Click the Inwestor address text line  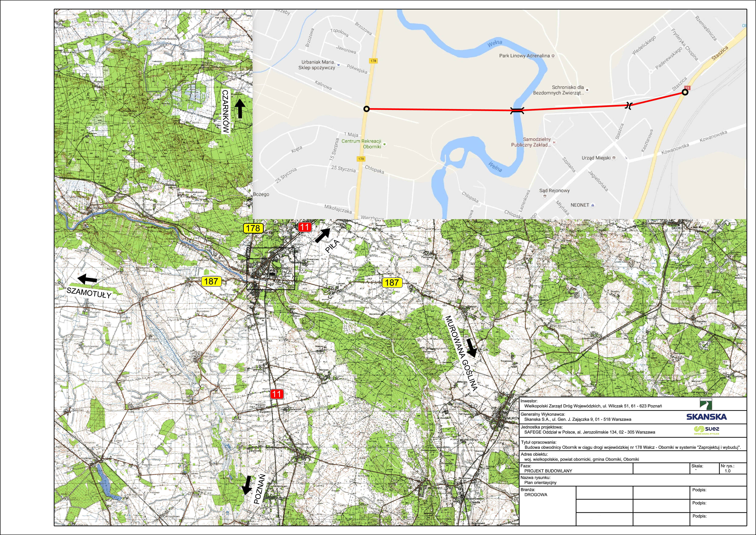pos(593,406)
